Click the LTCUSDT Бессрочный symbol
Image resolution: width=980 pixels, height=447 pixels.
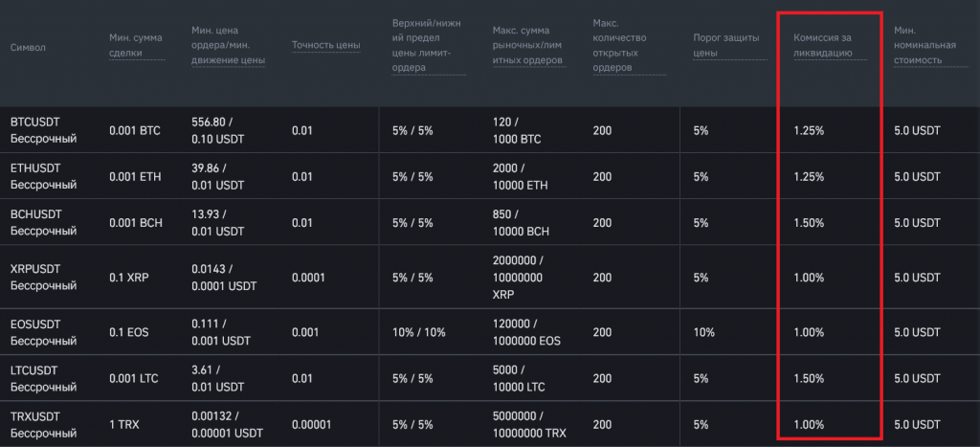pos(43,378)
